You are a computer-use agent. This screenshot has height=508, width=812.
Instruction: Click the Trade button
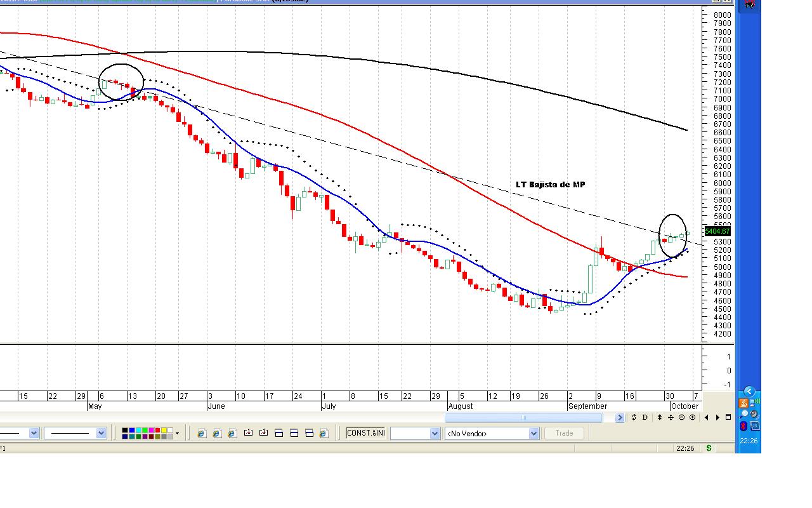564,433
